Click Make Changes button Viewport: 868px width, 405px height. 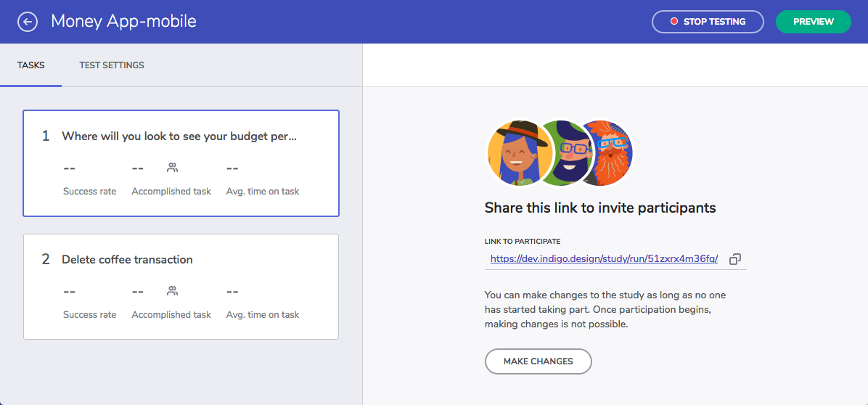point(538,361)
